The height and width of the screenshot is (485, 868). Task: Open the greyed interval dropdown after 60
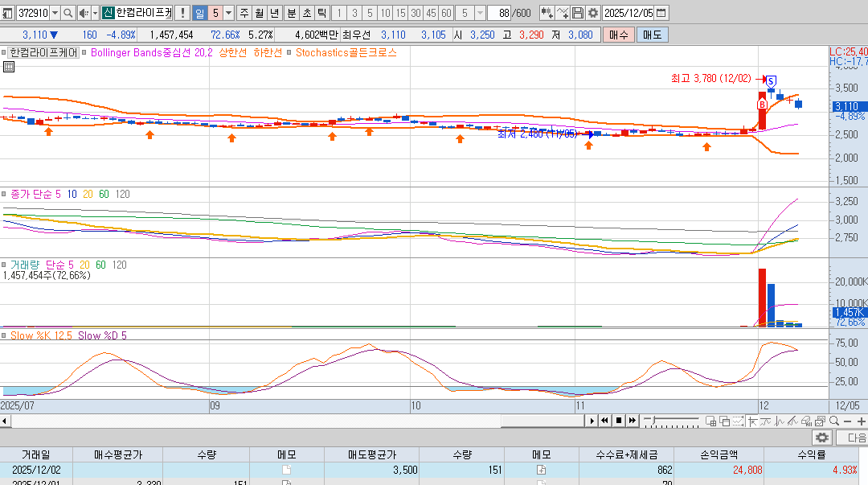coord(480,13)
